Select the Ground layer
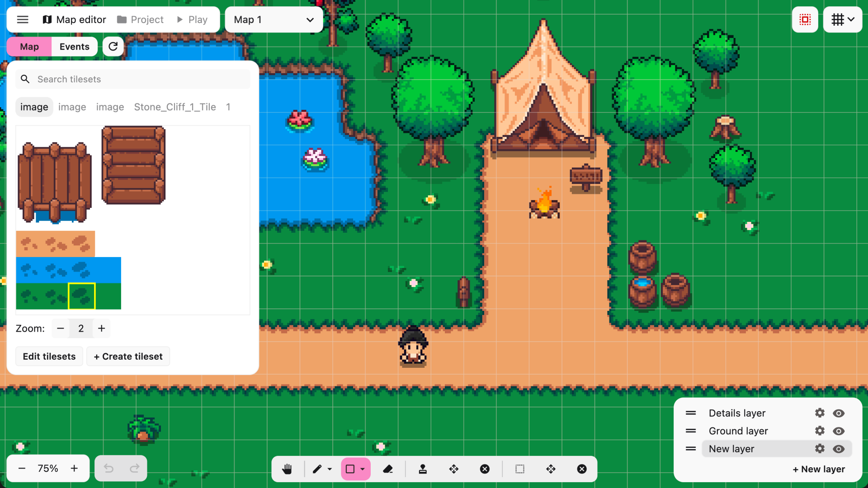Viewport: 868px width, 488px height. click(738, 431)
